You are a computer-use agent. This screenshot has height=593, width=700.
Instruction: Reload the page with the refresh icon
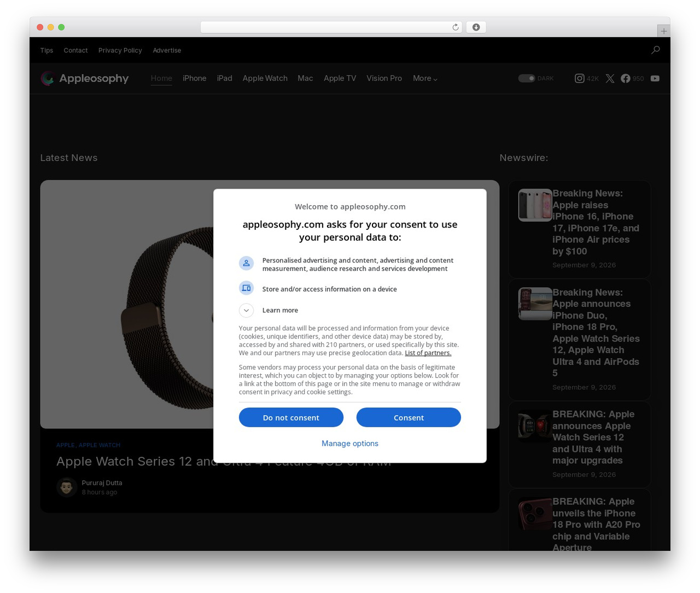455,27
